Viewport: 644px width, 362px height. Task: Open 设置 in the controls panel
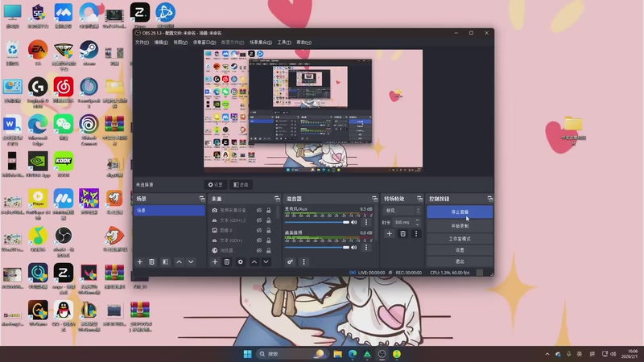pyautogui.click(x=460, y=250)
